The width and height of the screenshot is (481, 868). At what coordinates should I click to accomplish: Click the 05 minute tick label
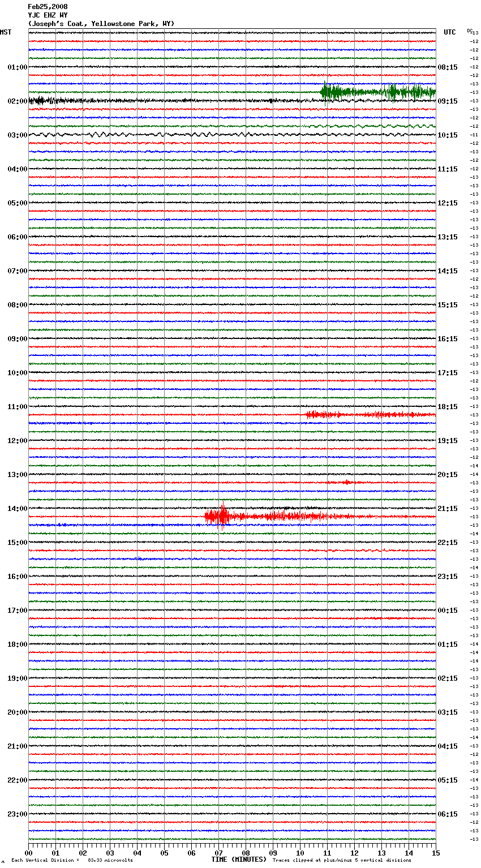click(164, 853)
